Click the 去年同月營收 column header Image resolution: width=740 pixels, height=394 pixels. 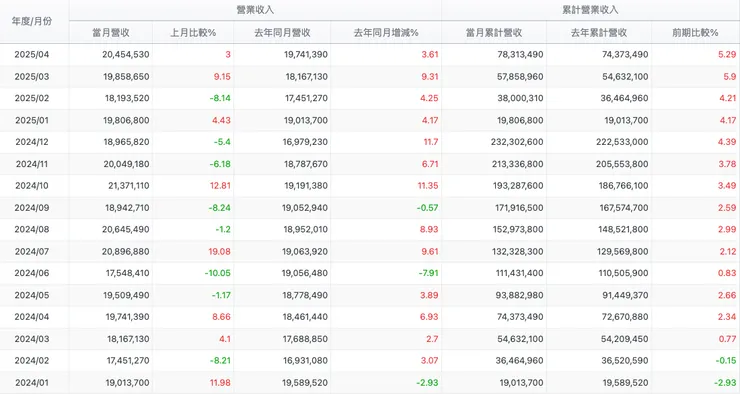pos(282,33)
